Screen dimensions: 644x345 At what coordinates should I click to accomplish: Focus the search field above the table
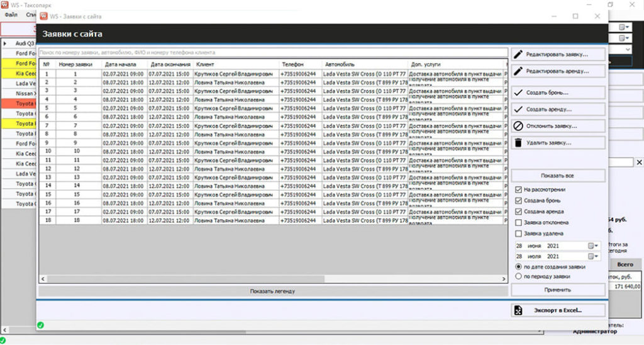273,53
